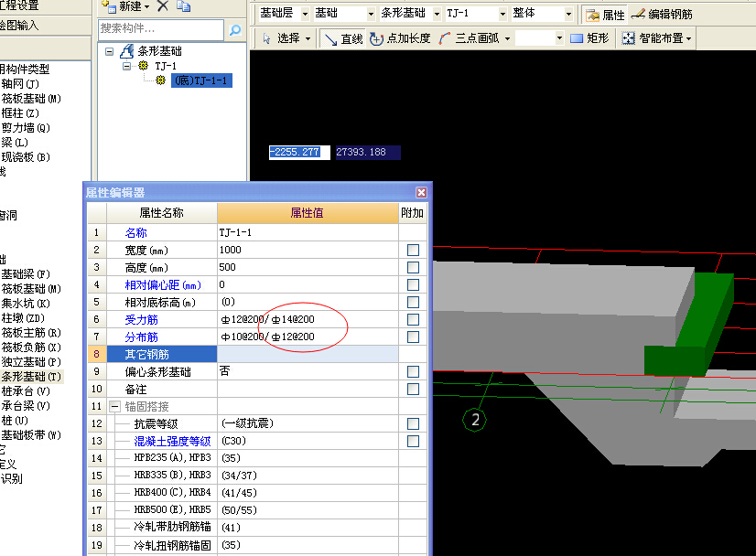The width and height of the screenshot is (756, 556).
Task: Toggle the 分布筋 附加 checkbox
Action: tap(413, 337)
